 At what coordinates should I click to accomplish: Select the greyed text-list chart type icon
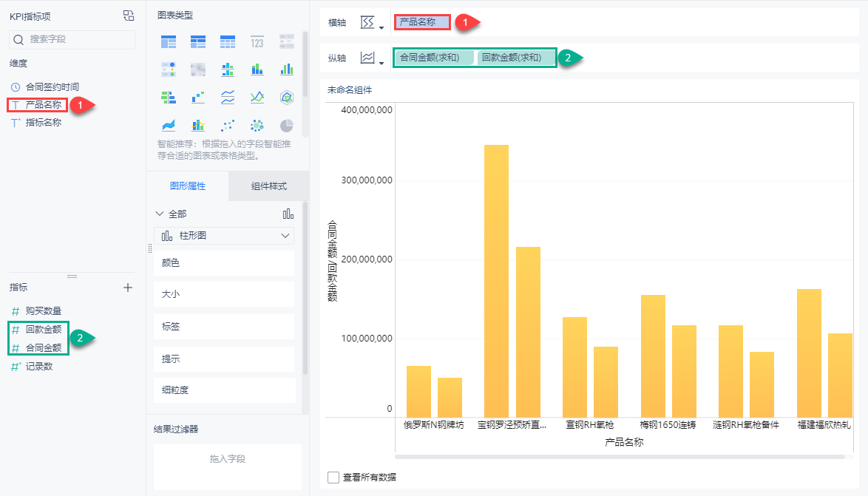point(287,41)
